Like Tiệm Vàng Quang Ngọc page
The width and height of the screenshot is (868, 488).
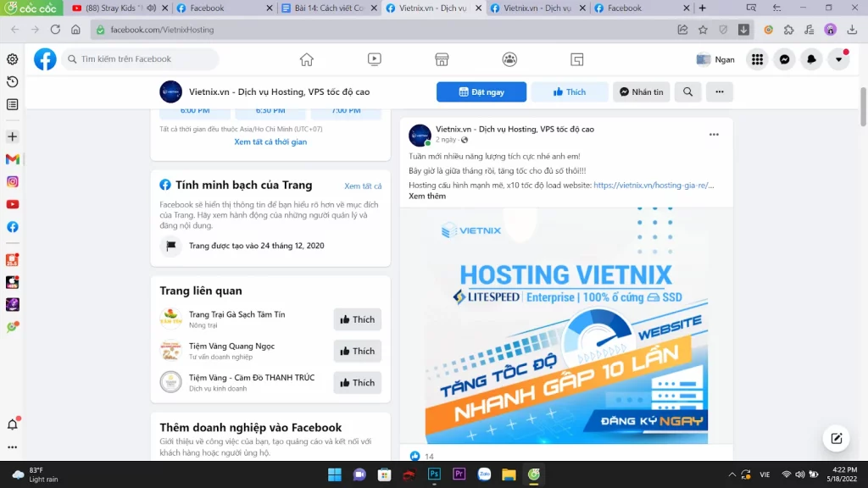[x=358, y=351]
